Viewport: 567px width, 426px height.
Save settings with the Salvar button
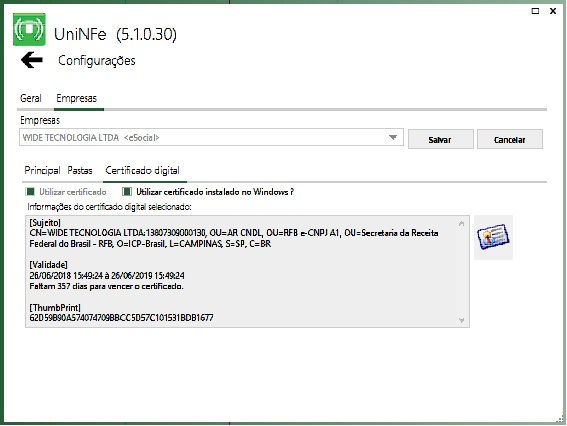click(440, 139)
